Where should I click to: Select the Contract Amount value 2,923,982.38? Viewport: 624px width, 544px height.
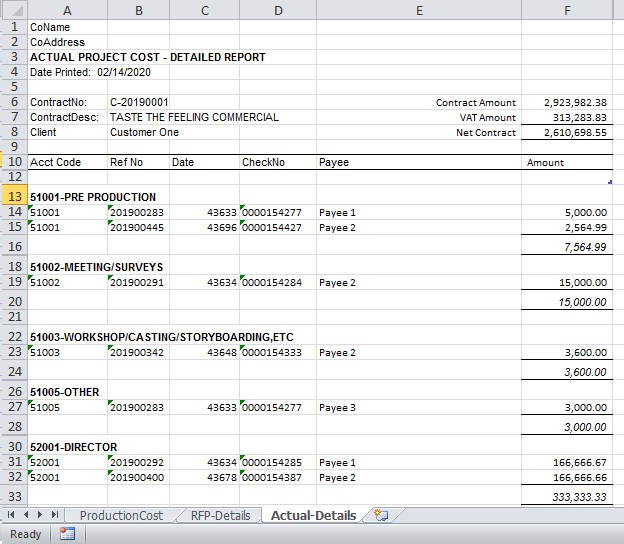(x=575, y=102)
